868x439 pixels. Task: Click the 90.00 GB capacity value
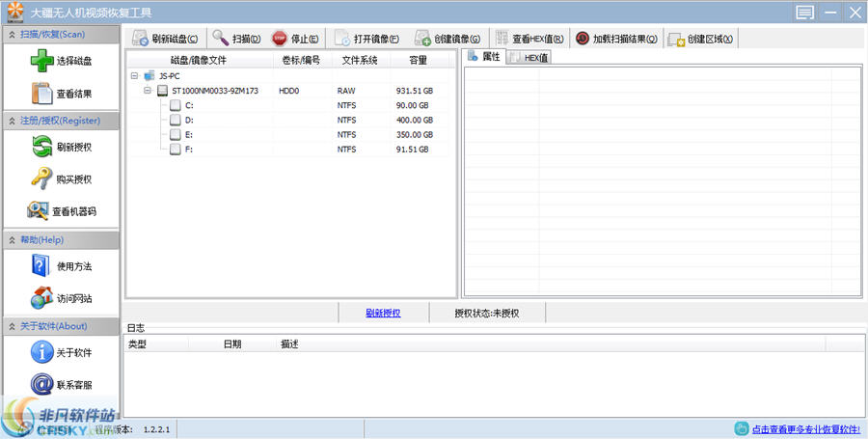(413, 105)
